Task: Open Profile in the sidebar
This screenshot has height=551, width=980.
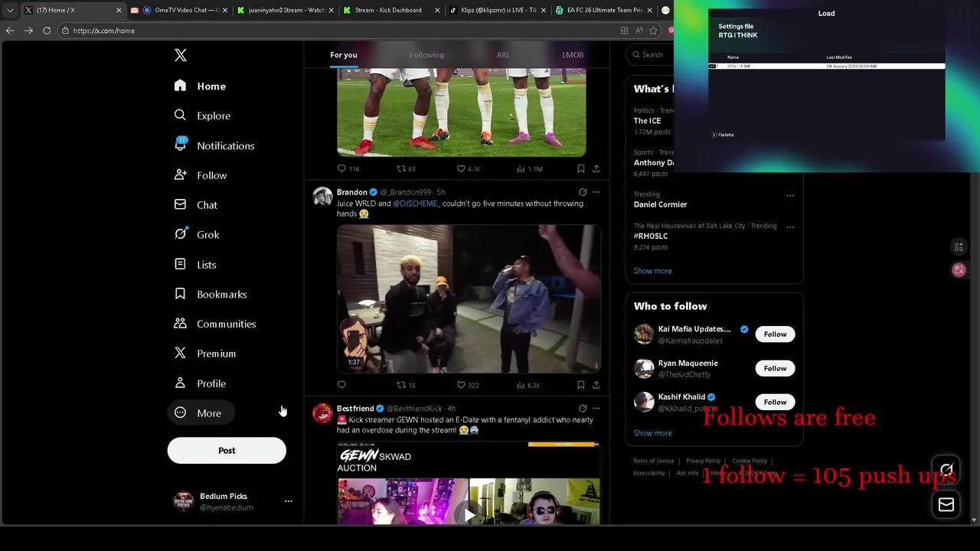Action: pos(201,383)
